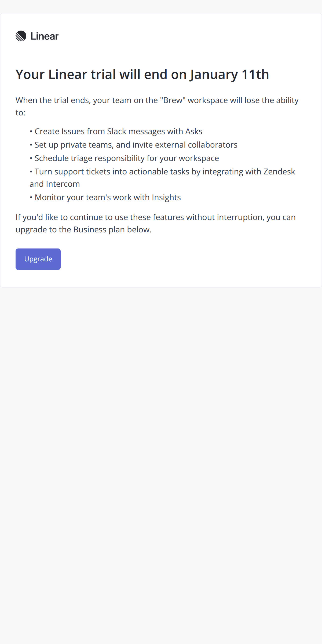
Task: Select the word Upgrade on the button
Action: (x=38, y=259)
